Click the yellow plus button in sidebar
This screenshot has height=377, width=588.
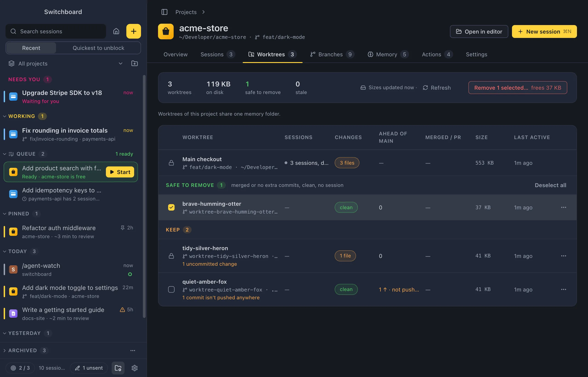(x=133, y=31)
